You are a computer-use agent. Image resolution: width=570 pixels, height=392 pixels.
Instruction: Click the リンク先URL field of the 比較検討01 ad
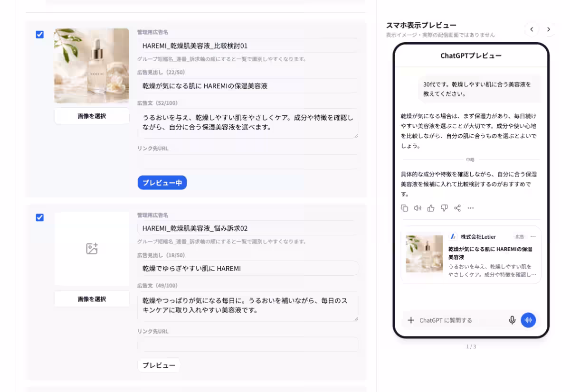point(248,162)
